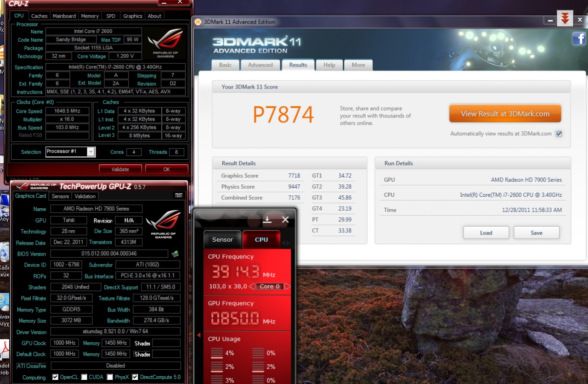Toggle the OpenCL checkbox in GPU-Z
The image size is (588, 384).
click(x=55, y=377)
